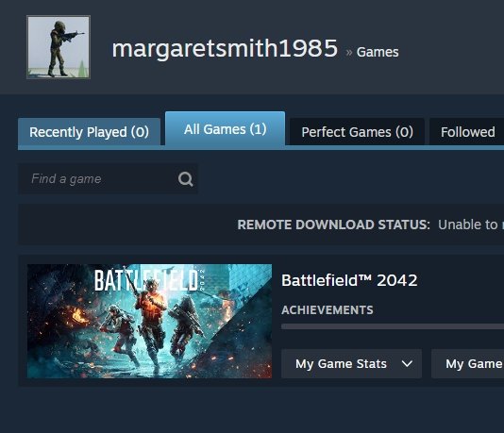Open margaretsmith1985 profile avatar
504x433 pixels.
(59, 47)
